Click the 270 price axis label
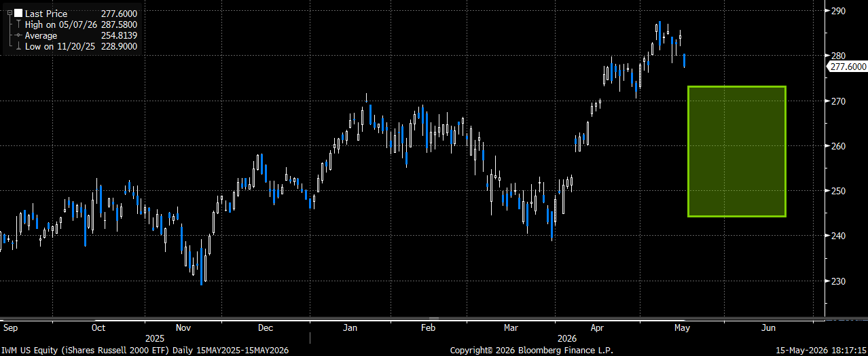This screenshot has height=356, width=868. click(837, 101)
